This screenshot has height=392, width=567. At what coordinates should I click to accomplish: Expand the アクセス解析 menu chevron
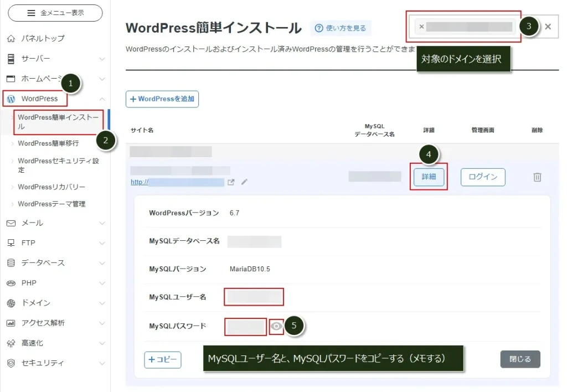[x=102, y=323]
